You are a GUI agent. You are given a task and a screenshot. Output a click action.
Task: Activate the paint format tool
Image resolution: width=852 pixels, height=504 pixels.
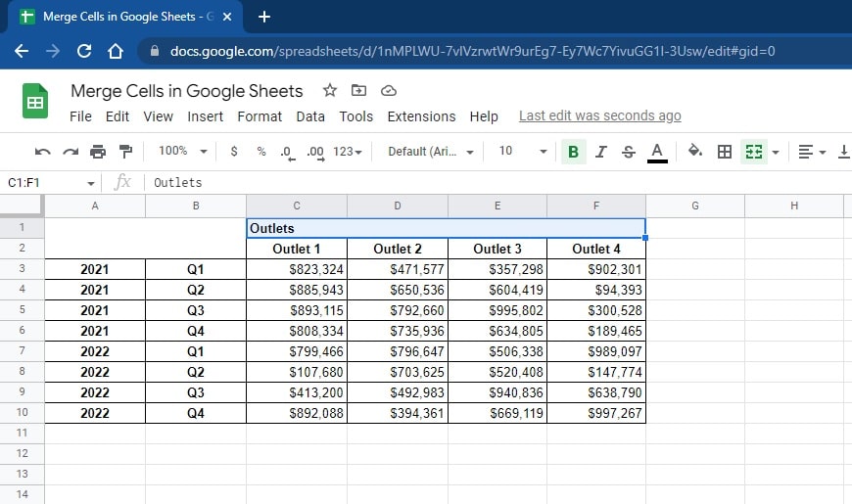tap(125, 152)
